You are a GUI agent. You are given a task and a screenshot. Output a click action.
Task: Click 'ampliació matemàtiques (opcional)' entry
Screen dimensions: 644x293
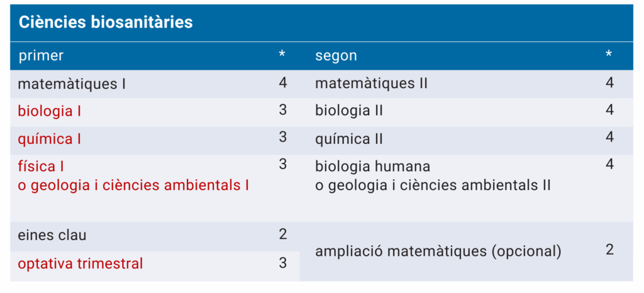click(438, 252)
